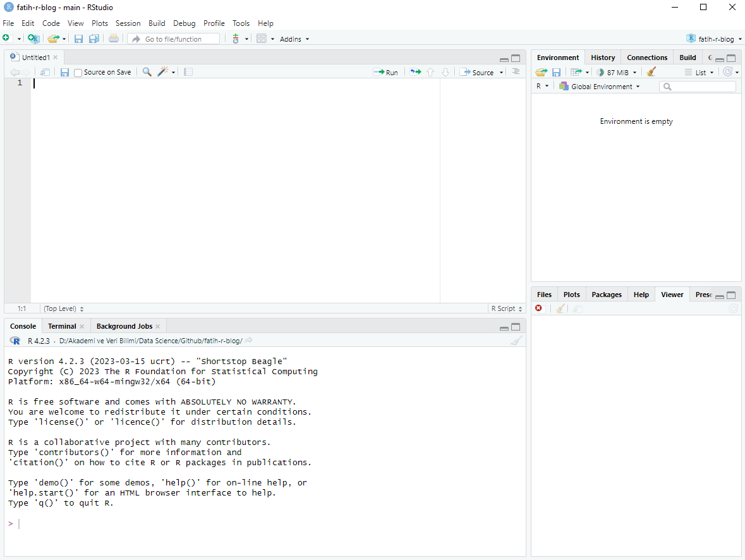The image size is (745, 560).
Task: Open the Session menu
Action: point(128,23)
